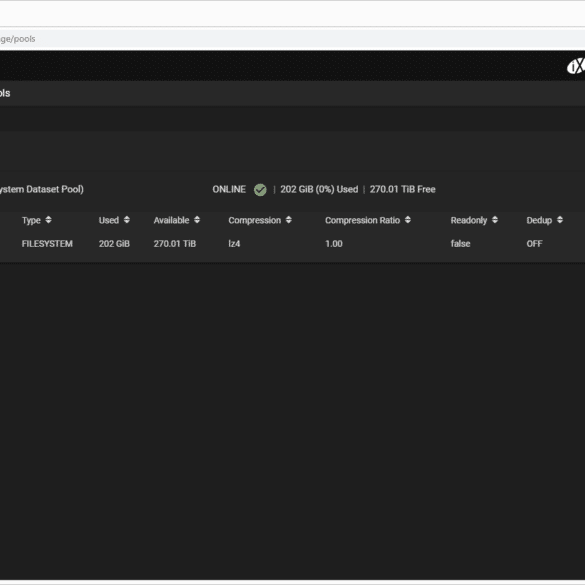Click the browser address bar URL
Image resolution: width=585 pixels, height=585 pixels.
coord(18,39)
